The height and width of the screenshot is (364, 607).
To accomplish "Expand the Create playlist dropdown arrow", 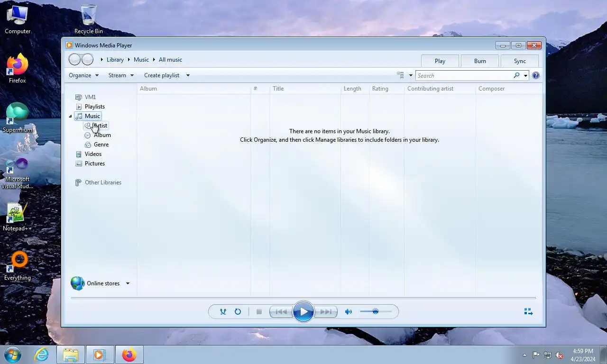I will click(188, 75).
